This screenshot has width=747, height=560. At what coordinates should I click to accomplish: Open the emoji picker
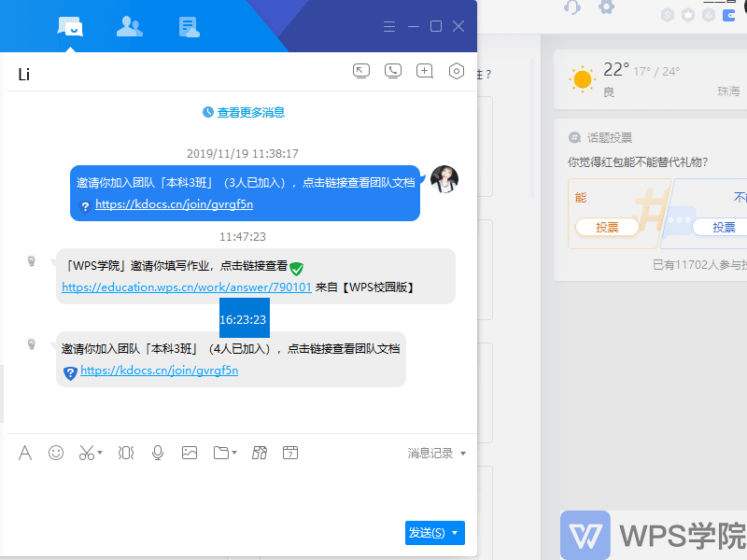(56, 453)
